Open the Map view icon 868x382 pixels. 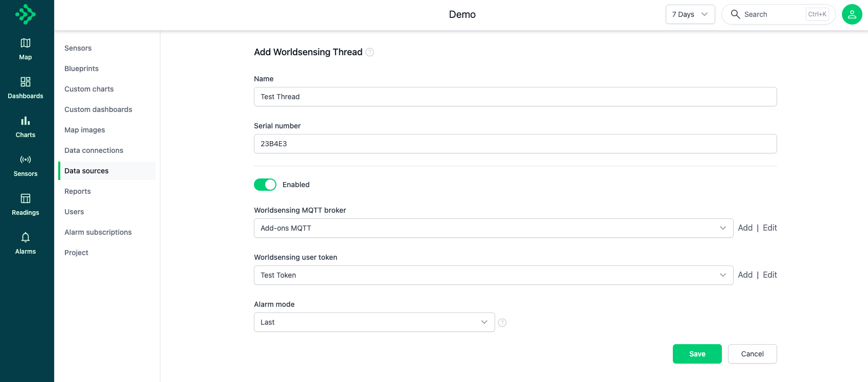(25, 43)
